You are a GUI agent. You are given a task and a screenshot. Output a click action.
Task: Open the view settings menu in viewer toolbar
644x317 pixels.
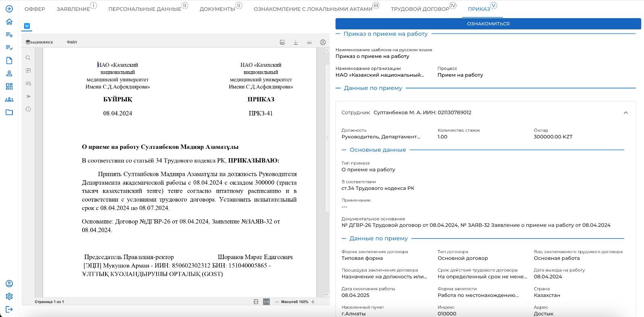(309, 42)
